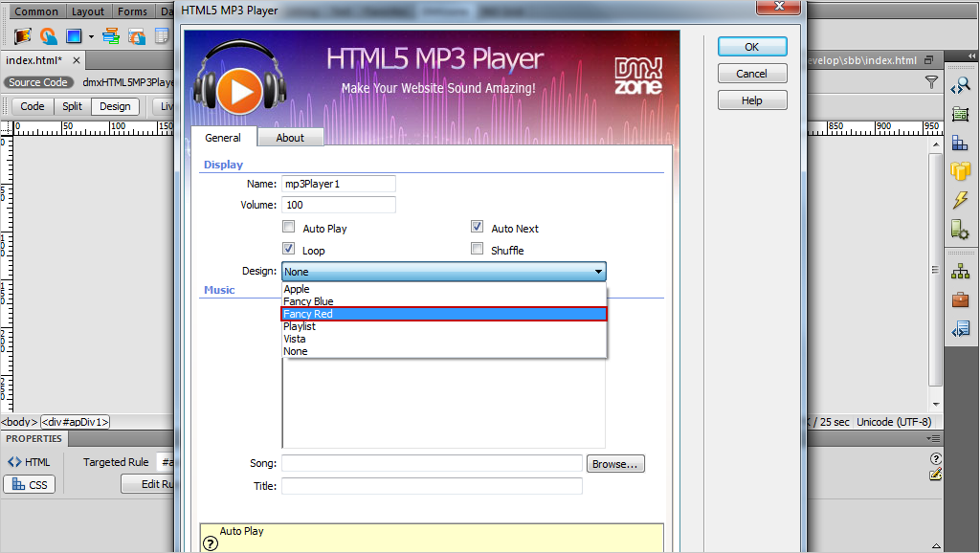
Task: Open the Files site map icon
Action: (x=960, y=271)
